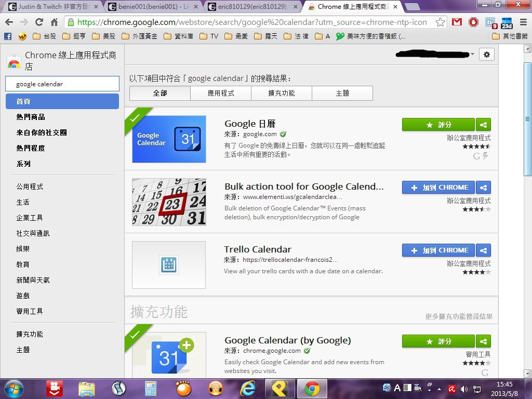Click the google calendar search box
Viewport: 532px width, 399px height.
pyautogui.click(x=62, y=84)
